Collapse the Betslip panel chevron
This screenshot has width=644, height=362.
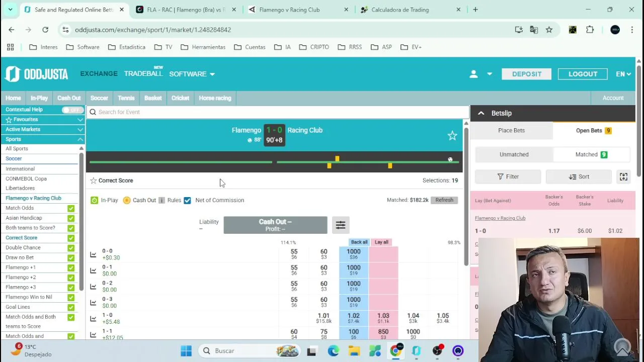click(481, 113)
